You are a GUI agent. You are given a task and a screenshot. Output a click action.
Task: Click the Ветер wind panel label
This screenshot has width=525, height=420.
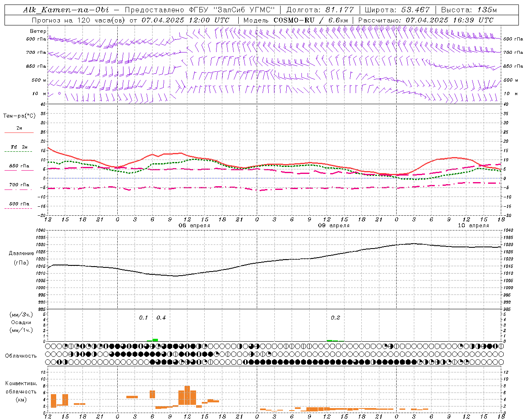pos(38,31)
